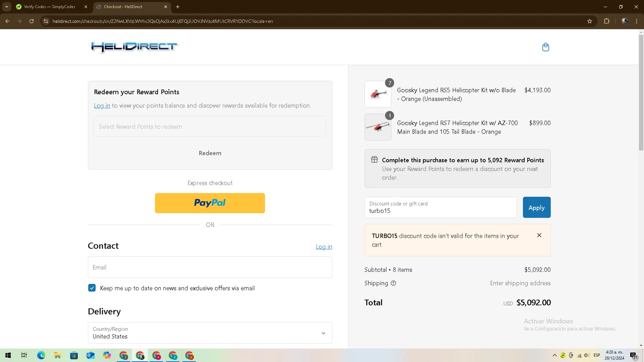
Task: Open the volume control in system tray
Action: click(587, 356)
